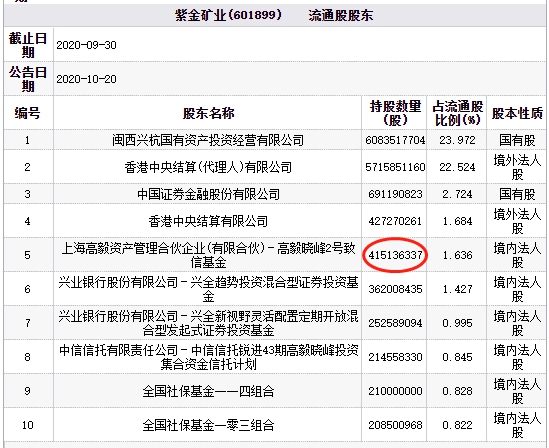Select 闽西兴杭国有资产投资经营有限公司 shareholder name
Screen dimensions: 549x448
(208, 140)
